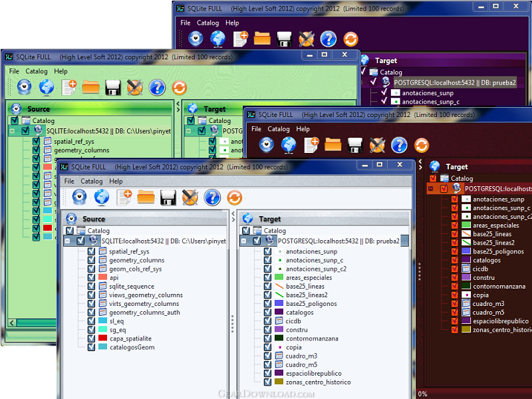Image resolution: width=532 pixels, height=399 pixels.
Task: Click the crossed tools icon in the dark red window
Action: tap(377, 144)
